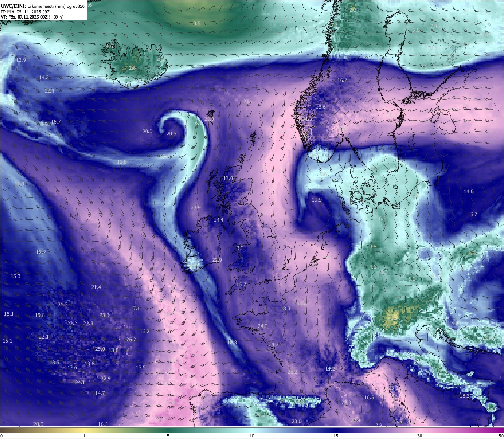Click the 19.9 value in the North Sea
Viewport: 504px width, 439px height.
point(317,200)
